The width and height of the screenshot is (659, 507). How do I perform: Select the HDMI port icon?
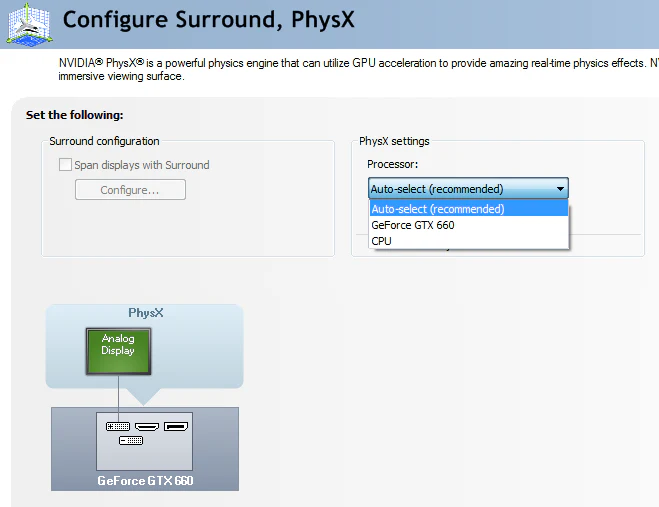point(147,427)
